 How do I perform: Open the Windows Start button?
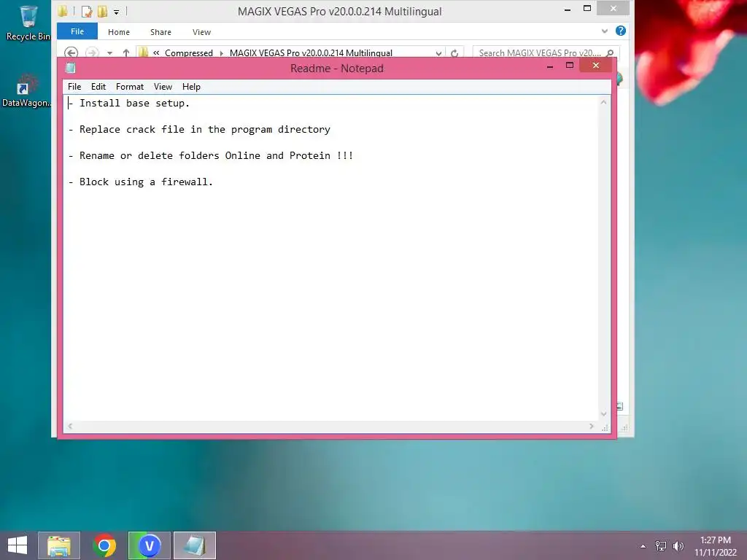pyautogui.click(x=18, y=545)
